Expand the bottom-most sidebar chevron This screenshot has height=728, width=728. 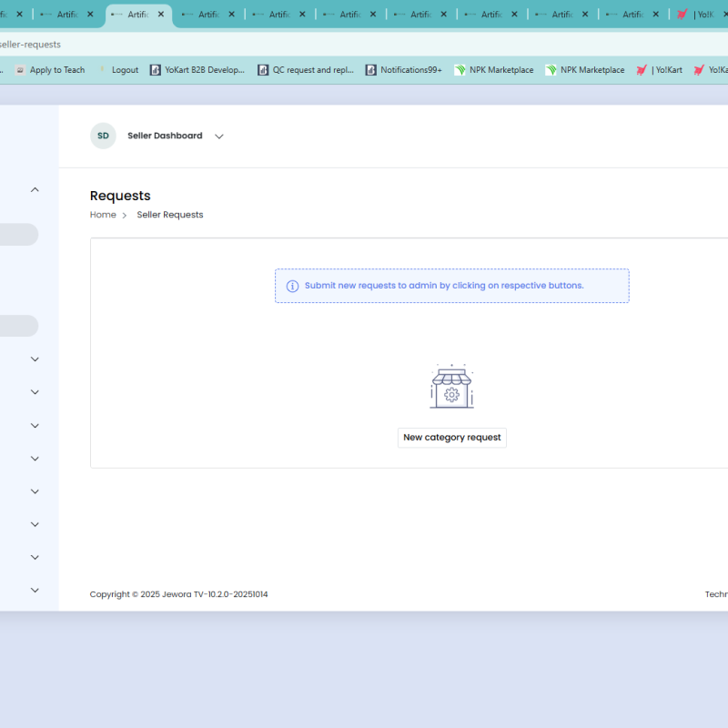(35, 590)
